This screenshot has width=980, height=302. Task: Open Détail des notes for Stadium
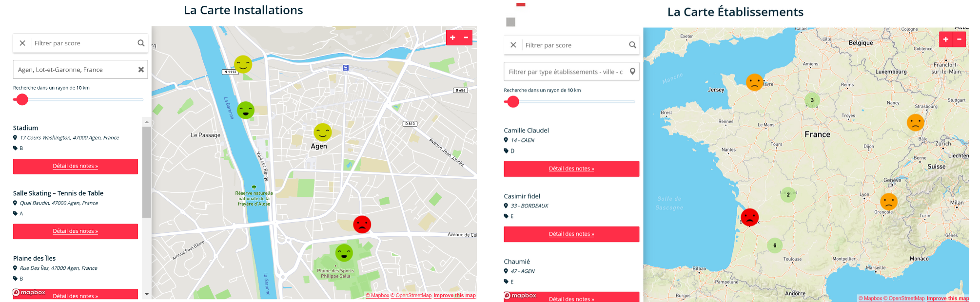click(x=76, y=166)
